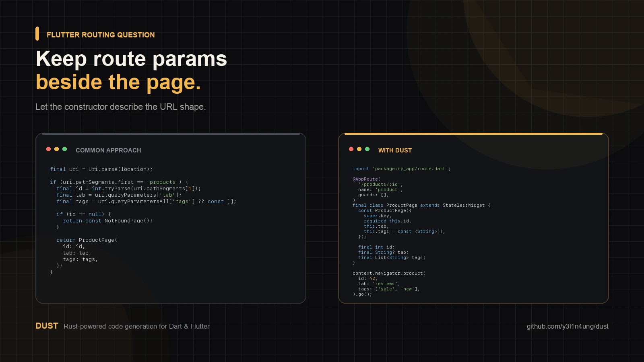Click the 'this.tags = const <String>[],' line
This screenshot has width=644, height=362.
[x=405, y=232]
